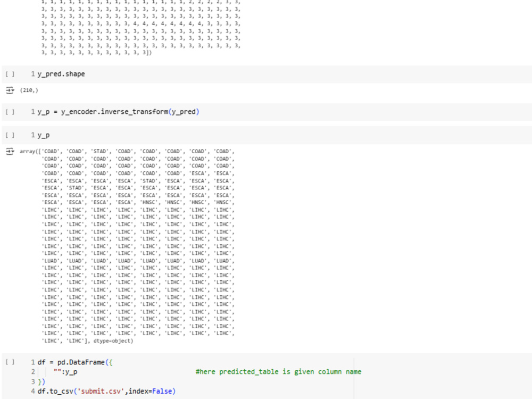
Task: Run the y_p cell
Action: 10,135
